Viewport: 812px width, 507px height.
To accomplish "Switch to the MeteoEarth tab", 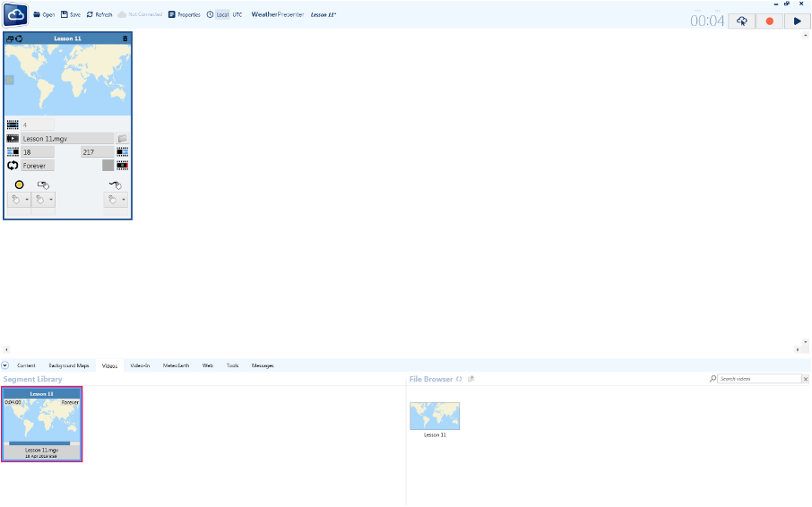I will click(176, 365).
